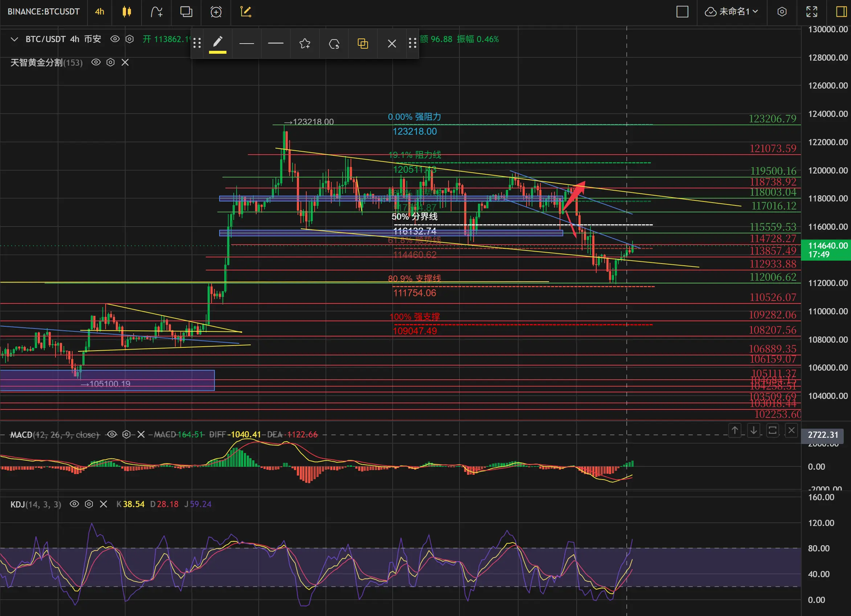Collapse the BTC/USDT legend with chevron

(x=14, y=39)
